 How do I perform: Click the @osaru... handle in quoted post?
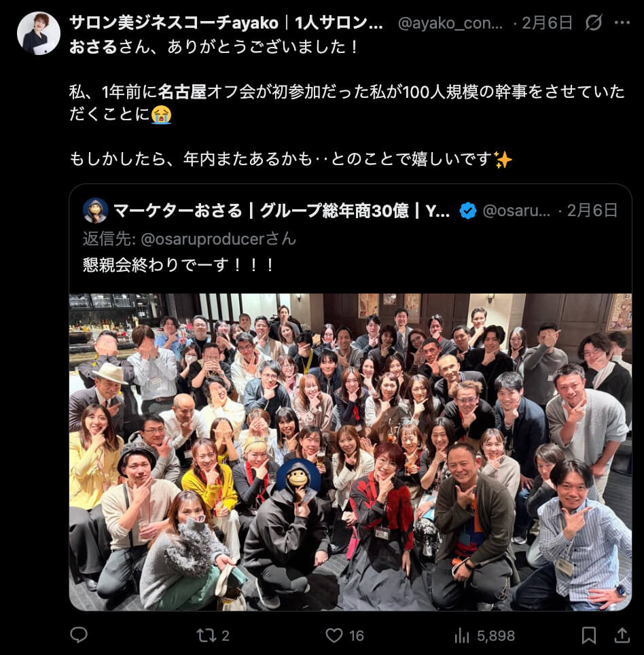[x=516, y=211]
